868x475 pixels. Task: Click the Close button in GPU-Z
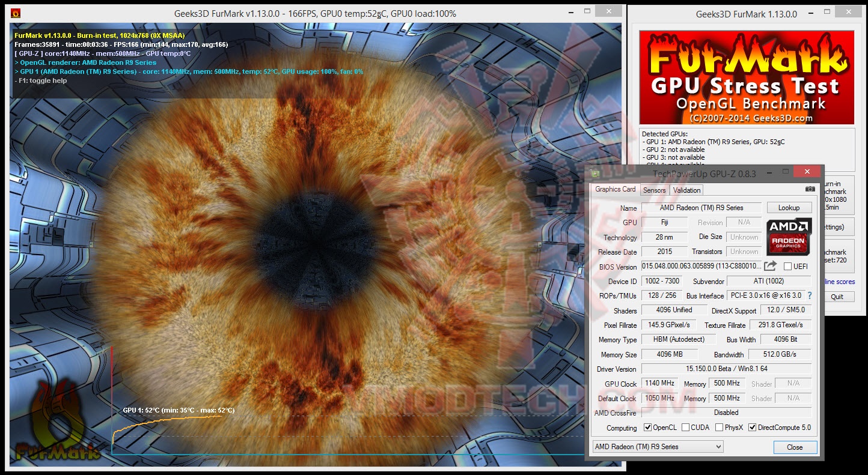[x=795, y=447]
